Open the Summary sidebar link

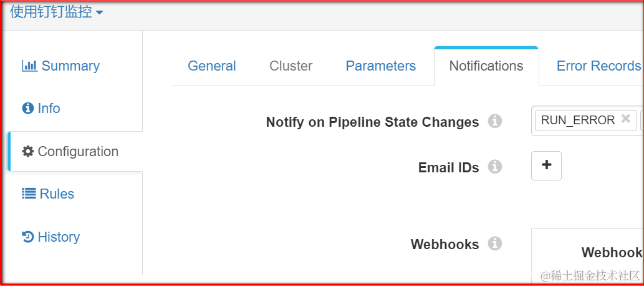(x=70, y=66)
